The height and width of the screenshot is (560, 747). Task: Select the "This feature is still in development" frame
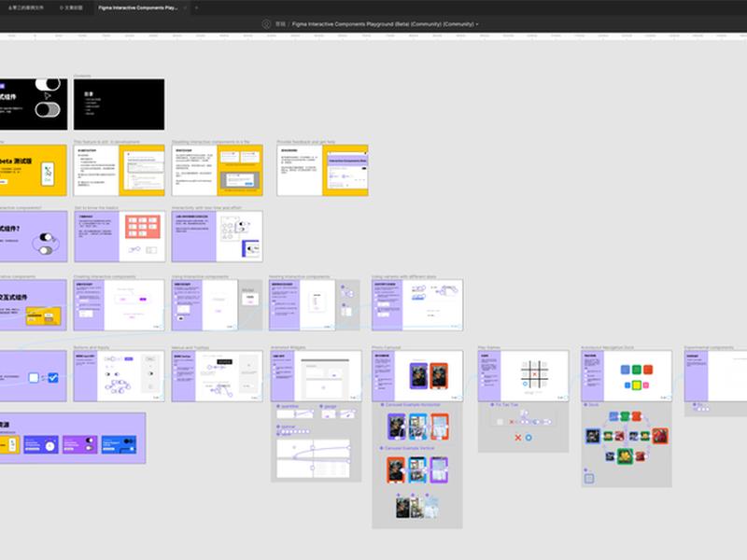click(120, 171)
